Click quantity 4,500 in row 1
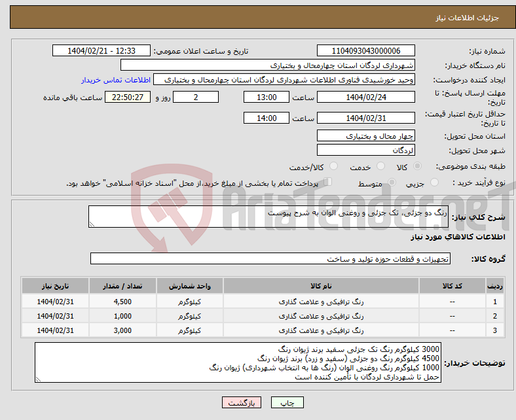Viewport: 516px width, 420px height. [x=122, y=302]
